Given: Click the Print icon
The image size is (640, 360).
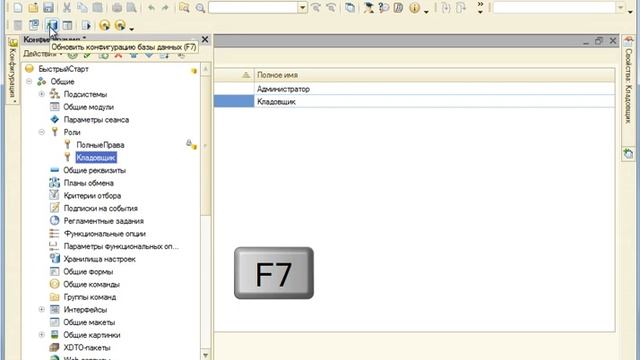Looking at the screenshot, I should (117, 7).
